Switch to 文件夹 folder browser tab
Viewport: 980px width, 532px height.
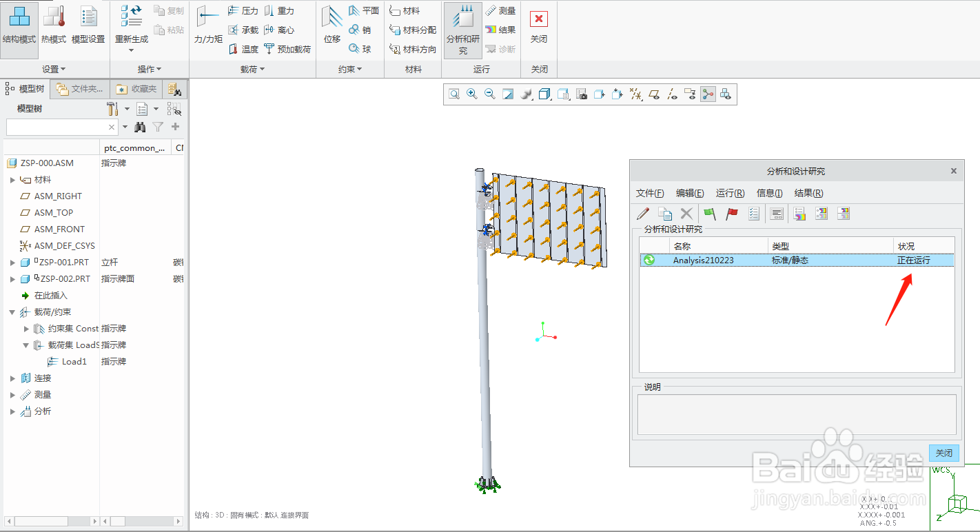[81, 89]
